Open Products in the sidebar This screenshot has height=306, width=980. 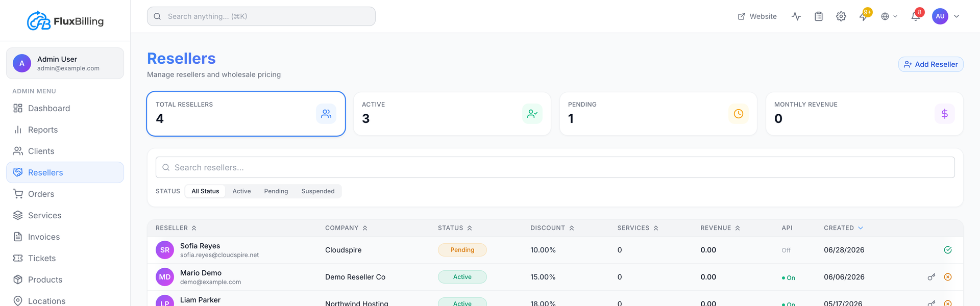point(65,279)
